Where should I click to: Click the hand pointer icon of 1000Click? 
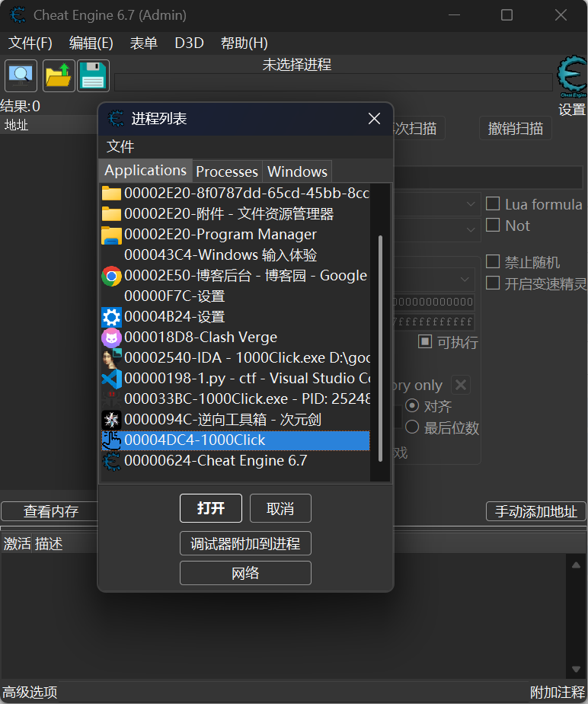[x=111, y=440]
